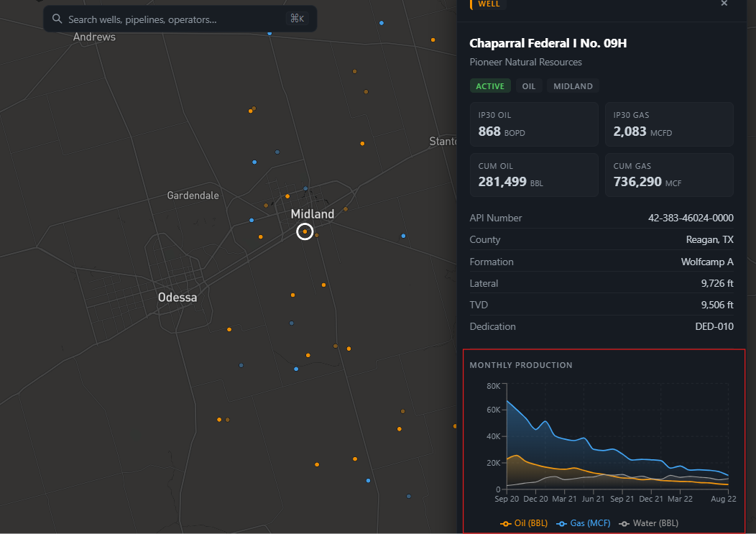
Task: Click the orange Oil legend marker icon
Action: (x=506, y=523)
